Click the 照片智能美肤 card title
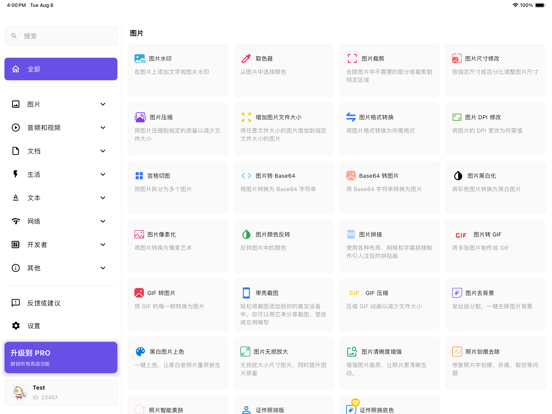Image resolution: width=552 pixels, height=414 pixels. tap(165, 410)
